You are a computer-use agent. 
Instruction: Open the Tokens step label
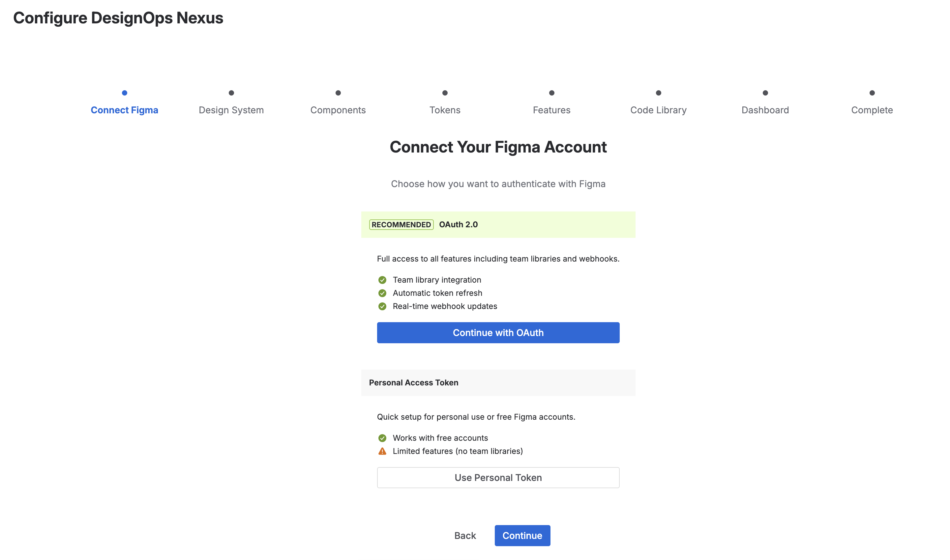(x=445, y=110)
